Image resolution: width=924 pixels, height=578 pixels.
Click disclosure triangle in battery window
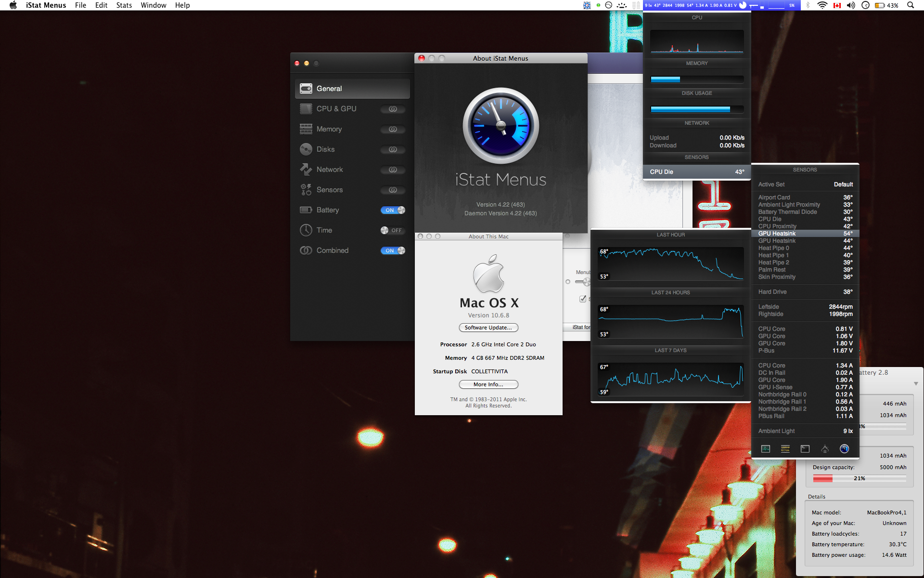click(x=916, y=384)
